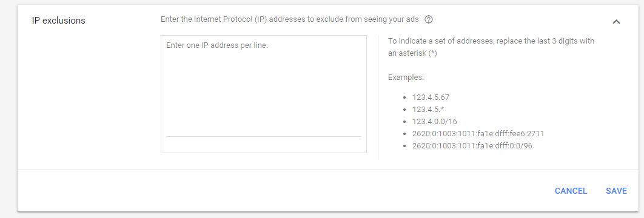
Task: Focus the IP address entry text area
Action: click(264, 94)
